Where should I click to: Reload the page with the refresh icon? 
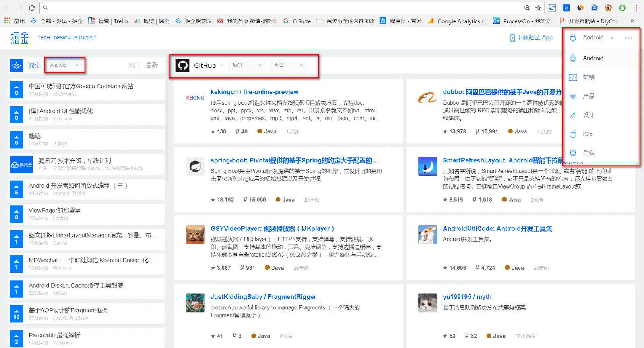coord(32,8)
